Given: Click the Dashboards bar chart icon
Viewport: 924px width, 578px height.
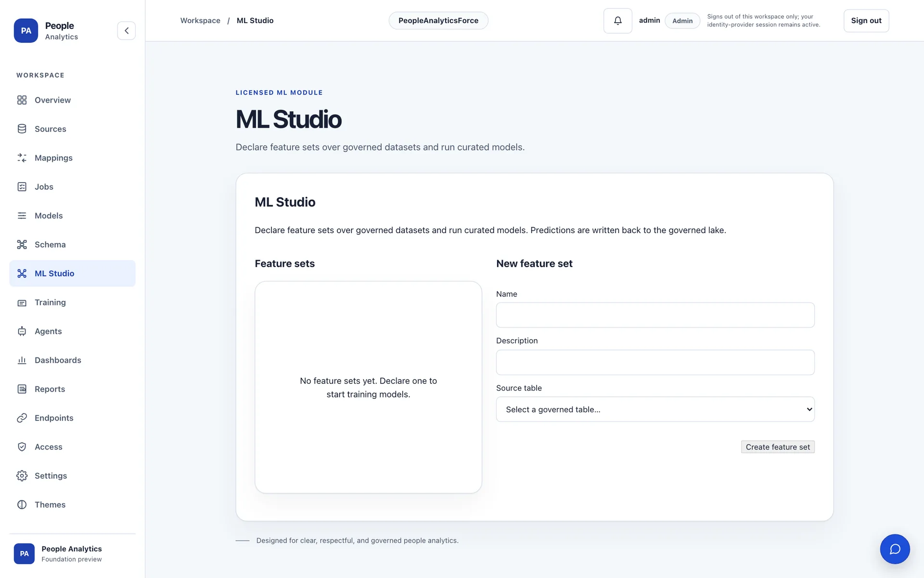Looking at the screenshot, I should tap(22, 360).
